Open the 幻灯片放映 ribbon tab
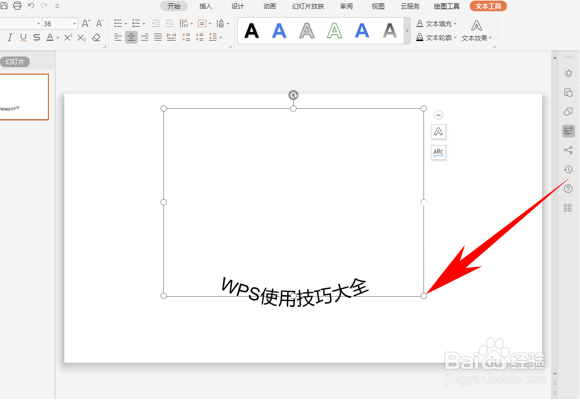 click(308, 6)
